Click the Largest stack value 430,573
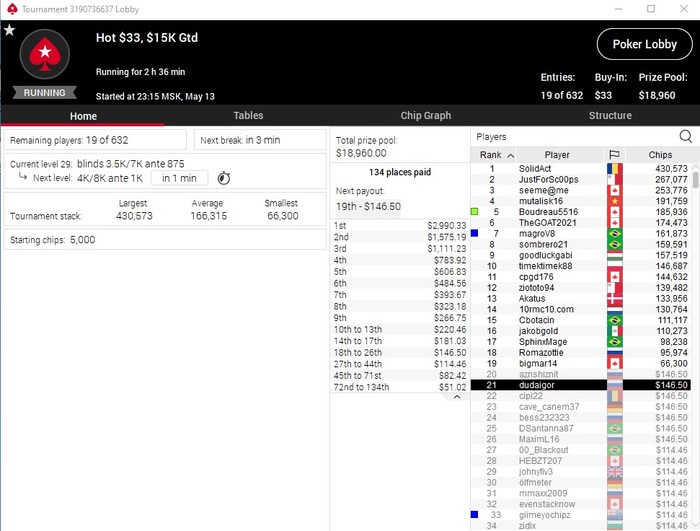 click(x=134, y=216)
